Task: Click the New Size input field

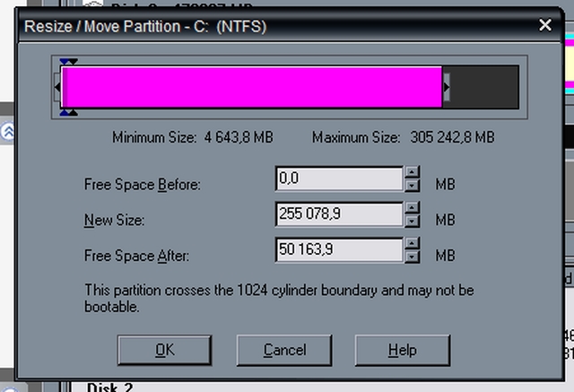Action: click(339, 214)
